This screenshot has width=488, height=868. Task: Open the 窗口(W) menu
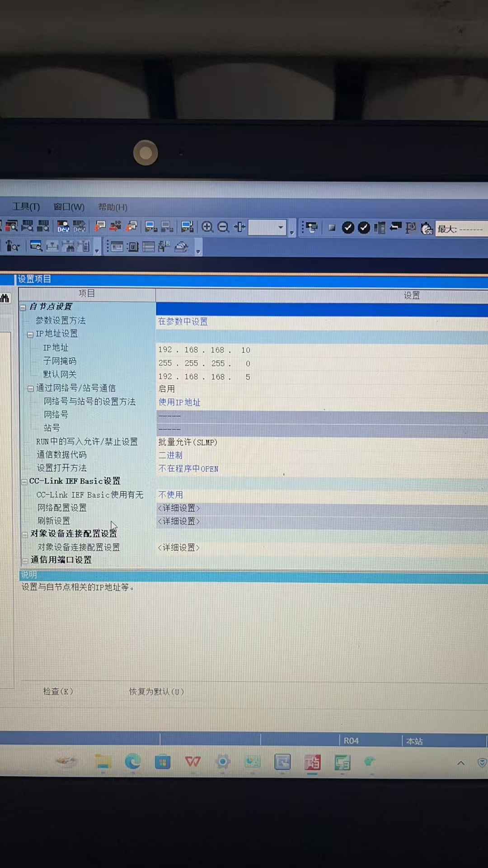tap(69, 207)
